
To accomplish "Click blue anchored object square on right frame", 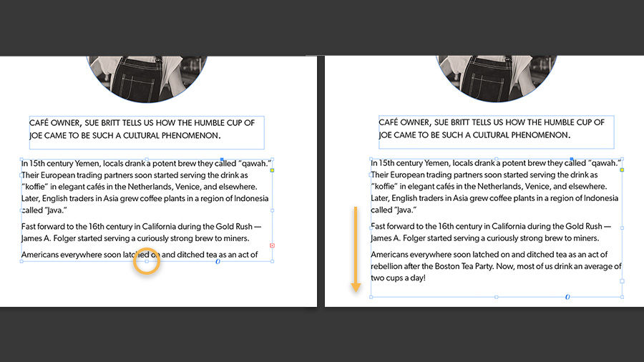I will point(572,159).
